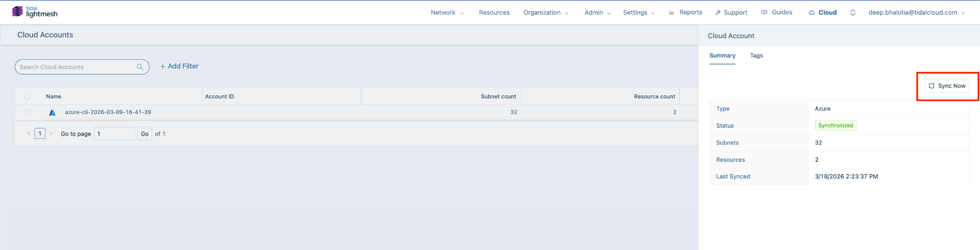Go to the next page arrow
Screen dimensions: 980x250
[x=51, y=134]
